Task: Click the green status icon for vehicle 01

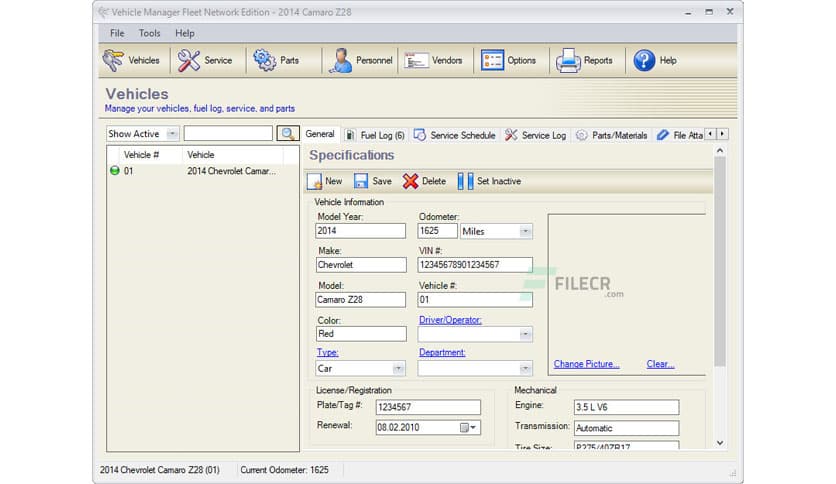Action: point(115,171)
